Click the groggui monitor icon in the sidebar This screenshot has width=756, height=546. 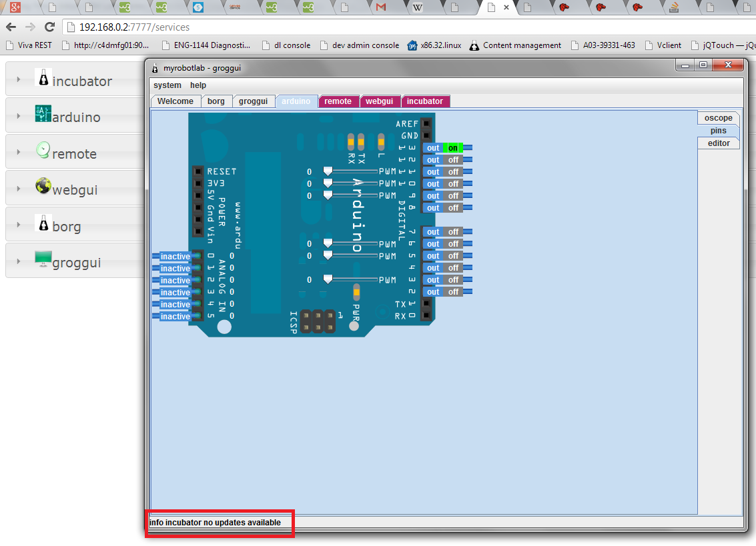click(x=43, y=259)
